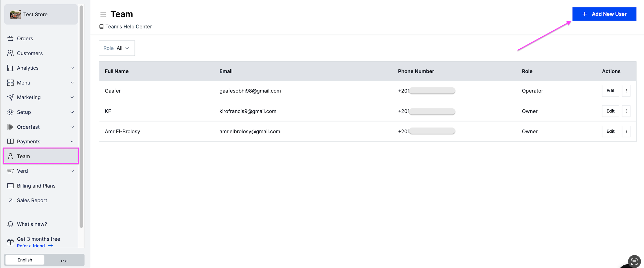Open Sales Report link

[x=41, y=200]
